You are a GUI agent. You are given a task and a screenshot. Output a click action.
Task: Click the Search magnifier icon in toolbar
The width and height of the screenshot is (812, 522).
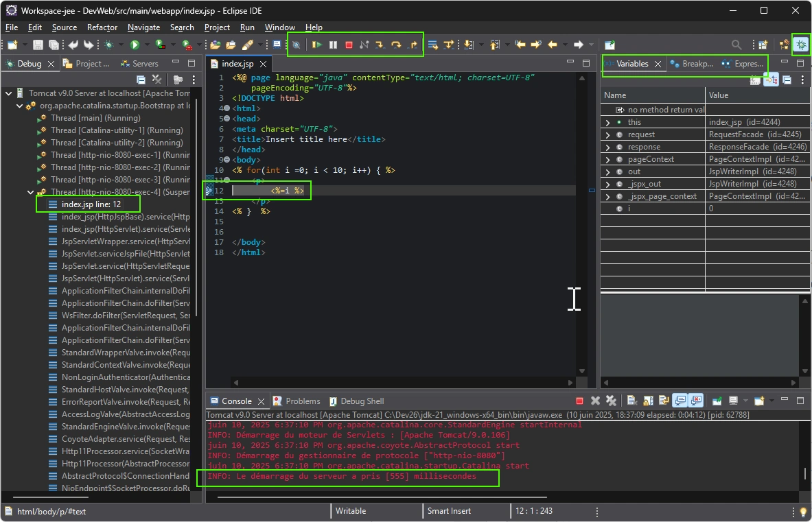tap(736, 45)
